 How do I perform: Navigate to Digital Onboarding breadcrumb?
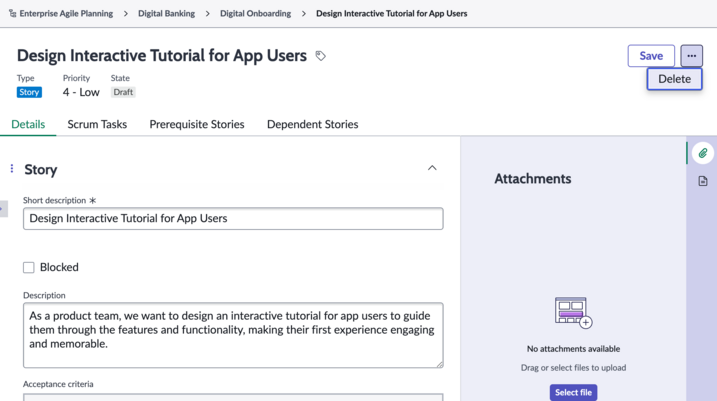coord(255,14)
